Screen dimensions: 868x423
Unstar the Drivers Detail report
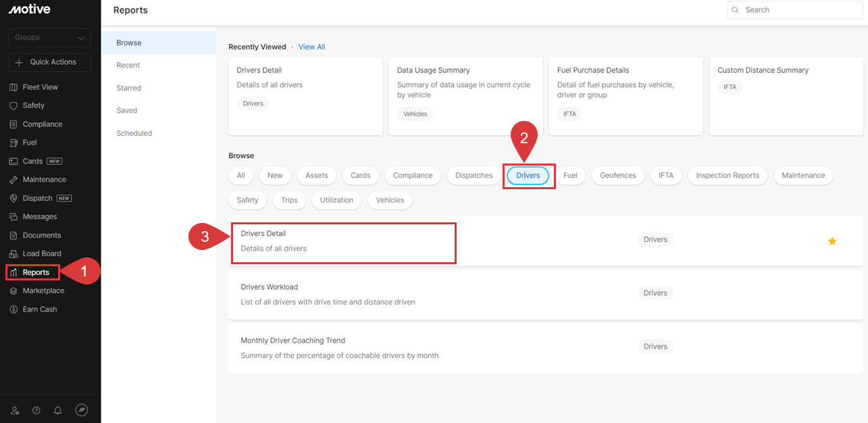coord(832,241)
